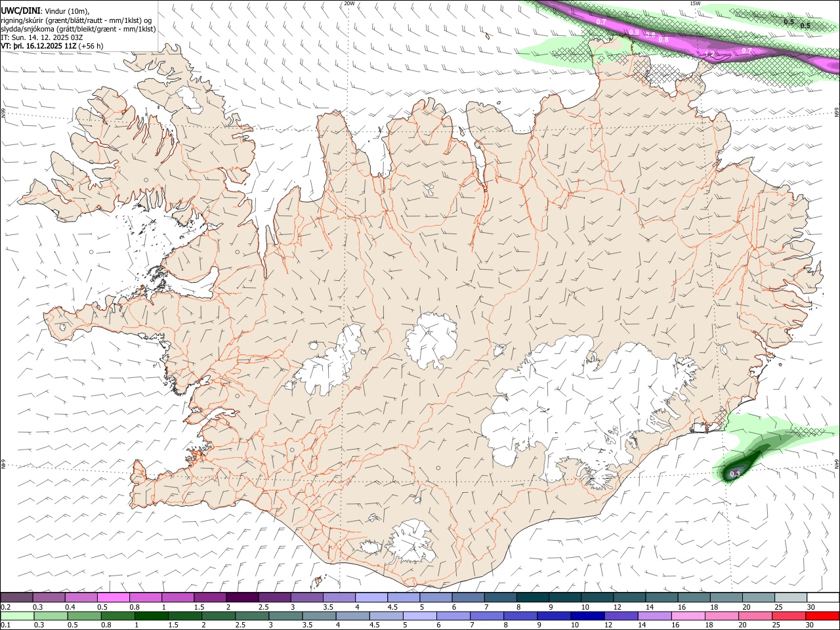The image size is (840, 630).
Task: Click the bottom-row 3.5–4 blue-grey swatch
Action: point(319,616)
